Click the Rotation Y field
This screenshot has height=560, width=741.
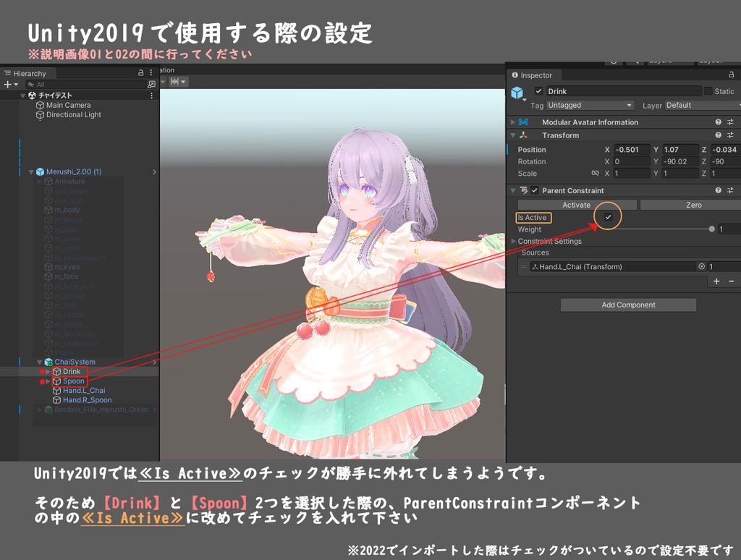680,161
